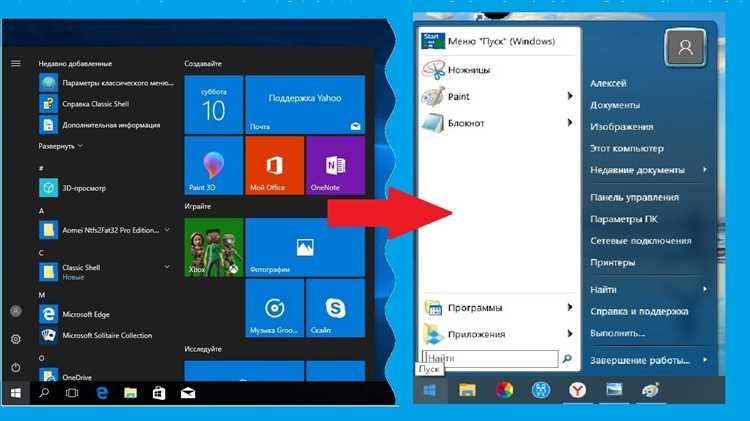Click the taskbar network-style blue circle icon

(x=541, y=390)
